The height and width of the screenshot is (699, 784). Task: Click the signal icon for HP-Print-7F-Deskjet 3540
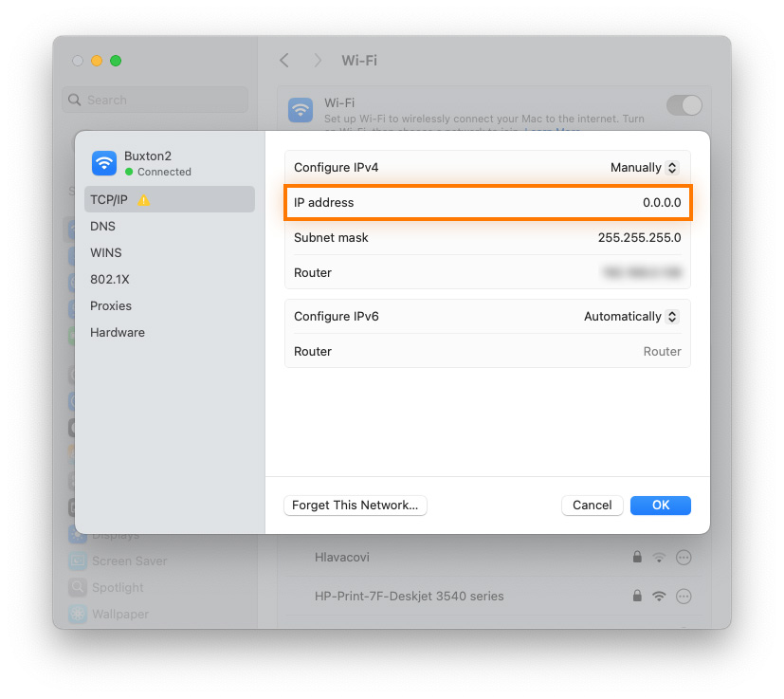click(659, 596)
